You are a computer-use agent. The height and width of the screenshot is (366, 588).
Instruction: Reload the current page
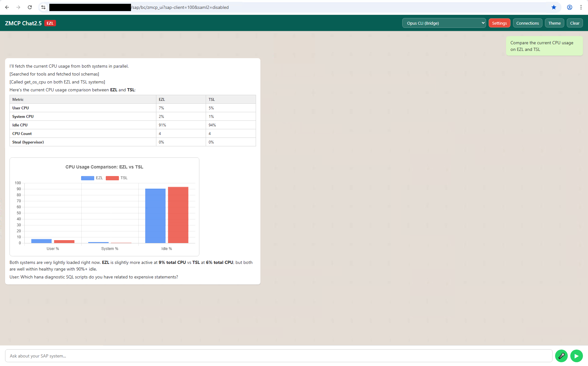30,7
